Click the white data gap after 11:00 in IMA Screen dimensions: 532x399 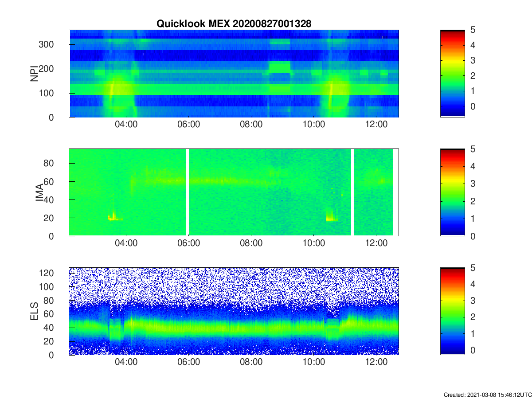(x=353, y=192)
